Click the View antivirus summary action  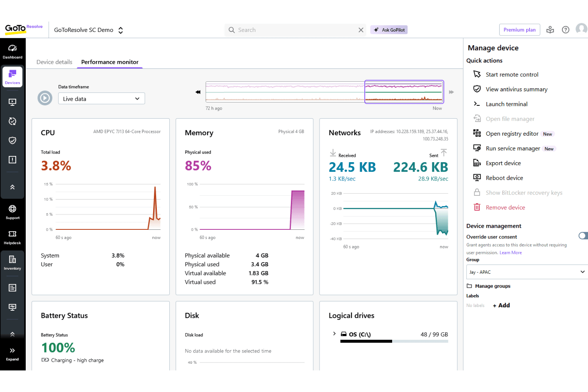(517, 89)
